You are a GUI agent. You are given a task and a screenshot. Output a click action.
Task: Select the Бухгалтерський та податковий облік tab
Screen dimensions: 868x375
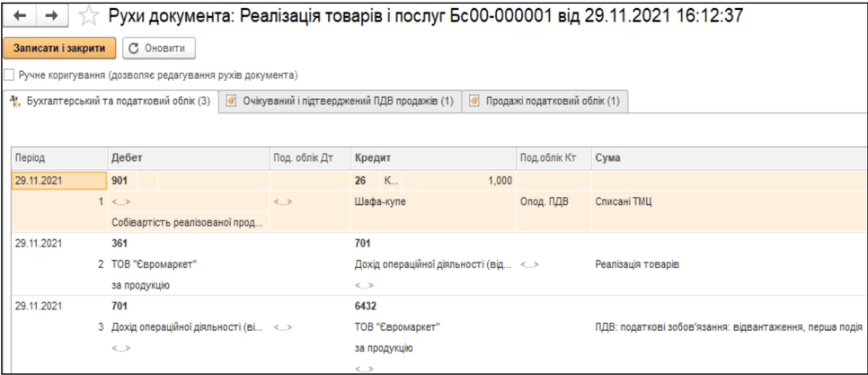click(117, 102)
